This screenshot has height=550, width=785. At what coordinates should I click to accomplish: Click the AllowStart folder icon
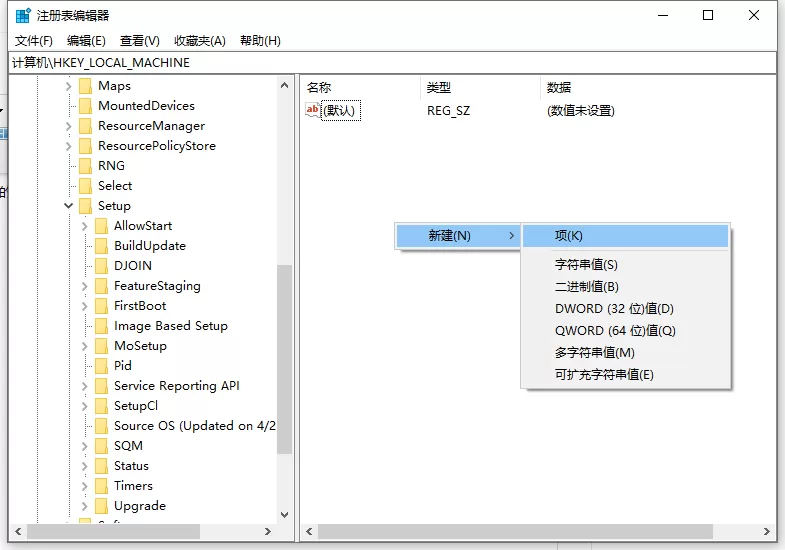tap(102, 226)
